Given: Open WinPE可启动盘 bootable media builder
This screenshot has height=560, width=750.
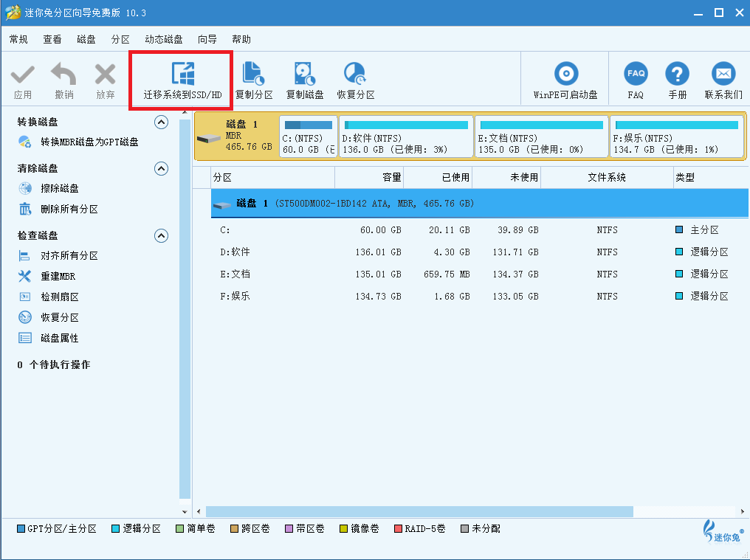Looking at the screenshot, I should point(565,80).
